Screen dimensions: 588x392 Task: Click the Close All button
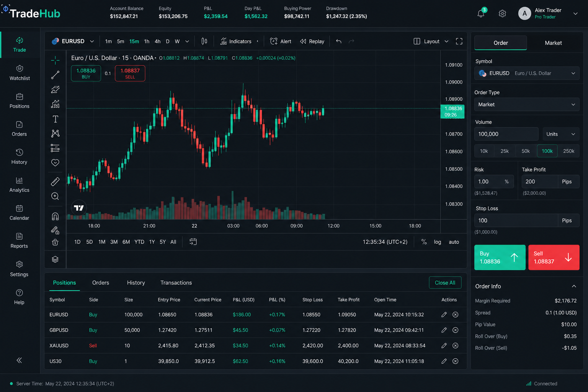445,283
